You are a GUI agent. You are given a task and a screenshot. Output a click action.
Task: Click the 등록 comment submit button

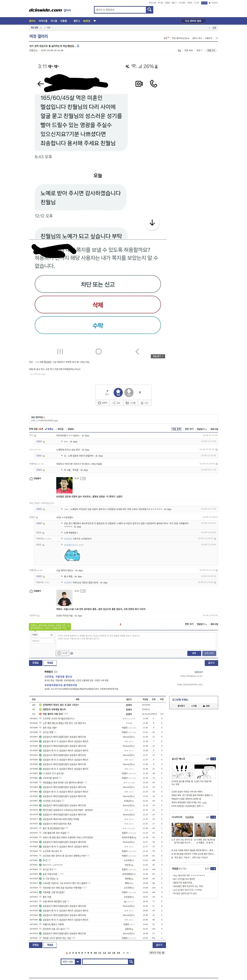point(194,653)
